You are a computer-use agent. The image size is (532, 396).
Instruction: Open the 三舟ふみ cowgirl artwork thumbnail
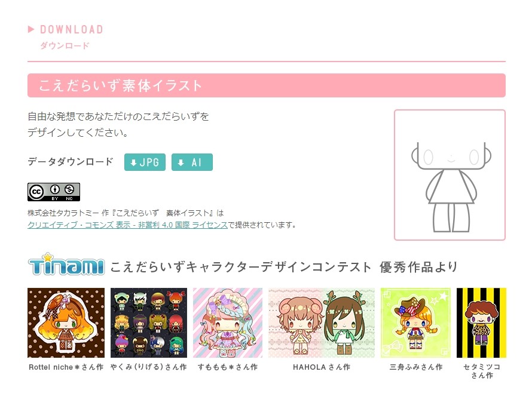pos(415,323)
